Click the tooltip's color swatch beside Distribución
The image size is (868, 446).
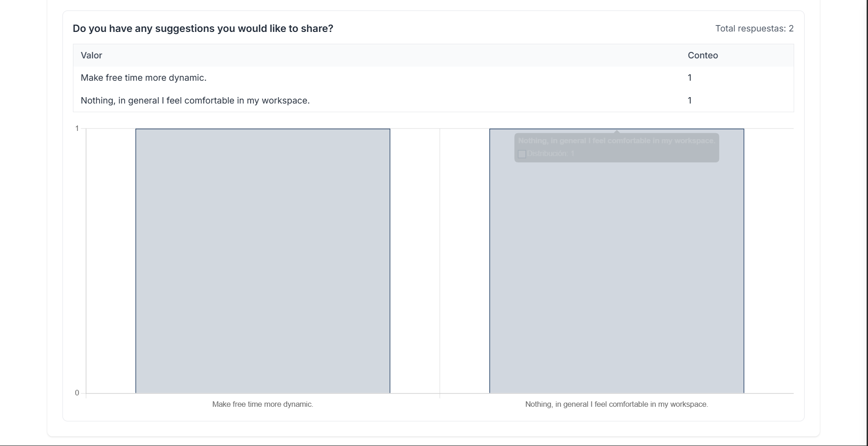tap(522, 154)
